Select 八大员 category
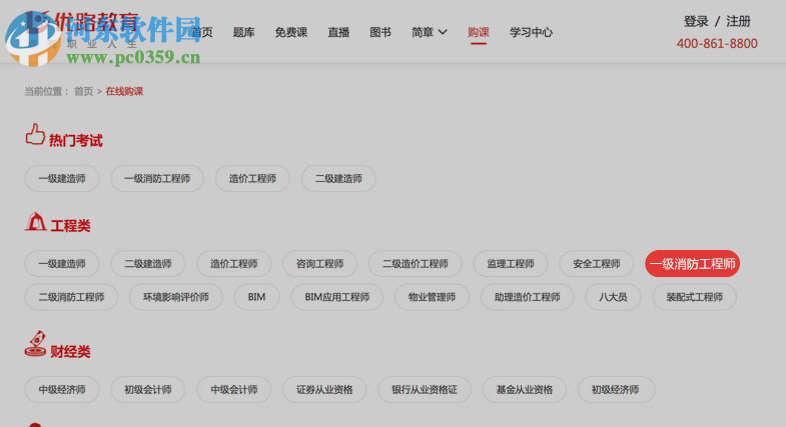The image size is (786, 427). [x=613, y=297]
